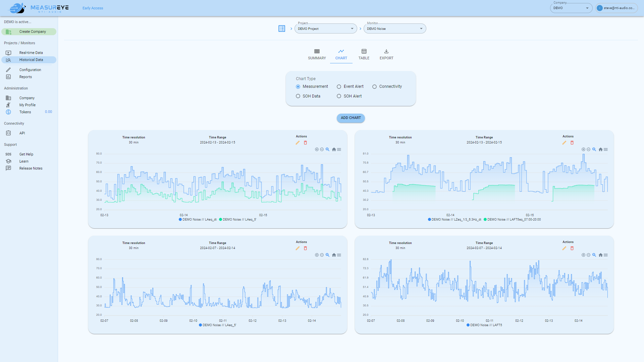Toggle the LAeq_5' green legend marker

point(221,220)
